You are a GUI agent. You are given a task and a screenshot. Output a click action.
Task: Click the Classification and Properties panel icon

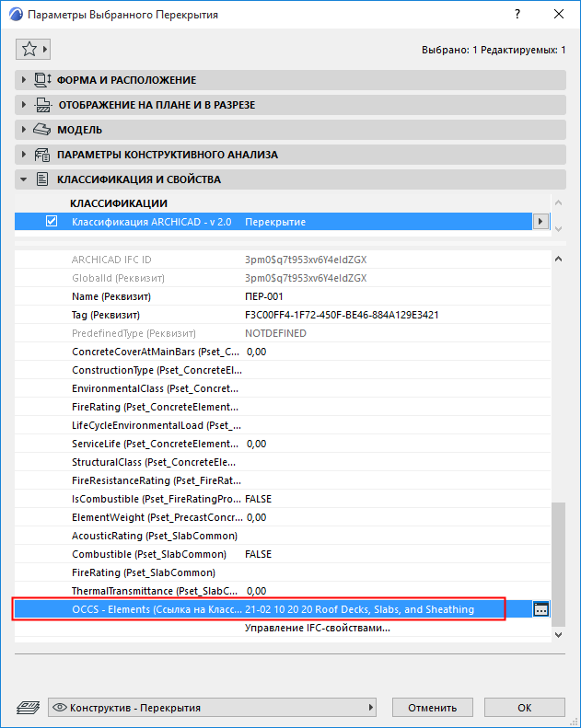[42, 179]
